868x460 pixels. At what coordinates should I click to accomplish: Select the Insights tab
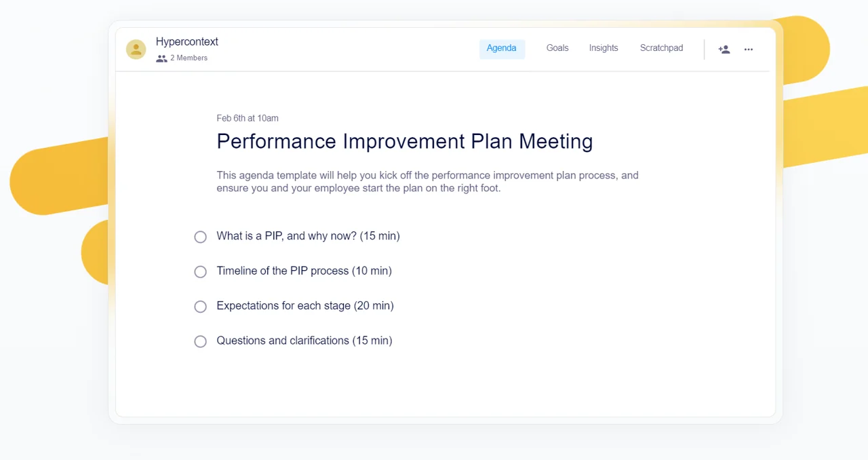click(x=604, y=48)
